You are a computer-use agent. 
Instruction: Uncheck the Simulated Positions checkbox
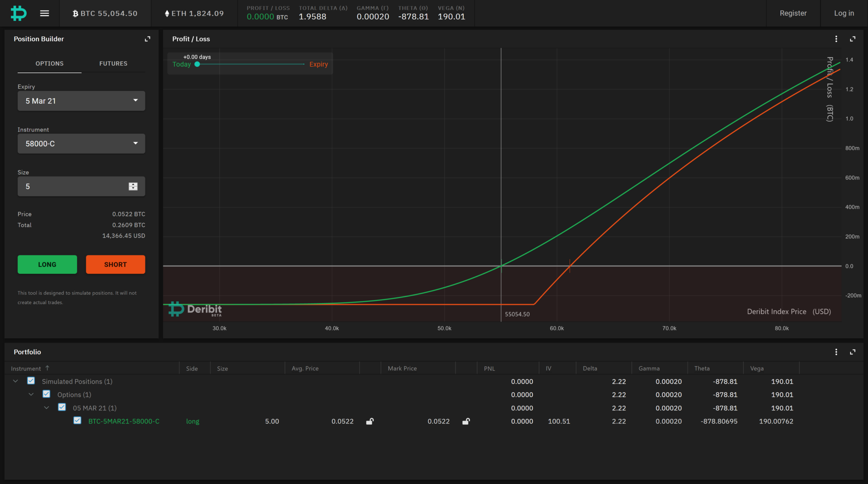coord(31,381)
